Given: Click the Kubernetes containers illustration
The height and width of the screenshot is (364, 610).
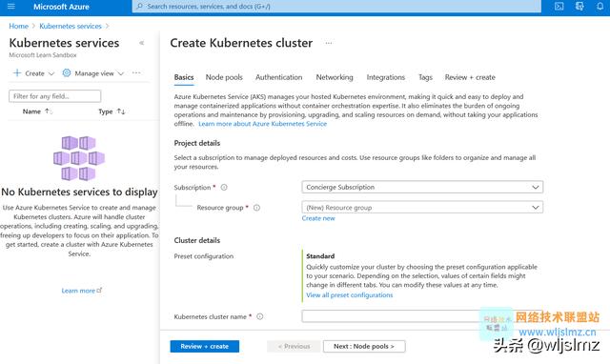Looking at the screenshot, I should point(79,158).
